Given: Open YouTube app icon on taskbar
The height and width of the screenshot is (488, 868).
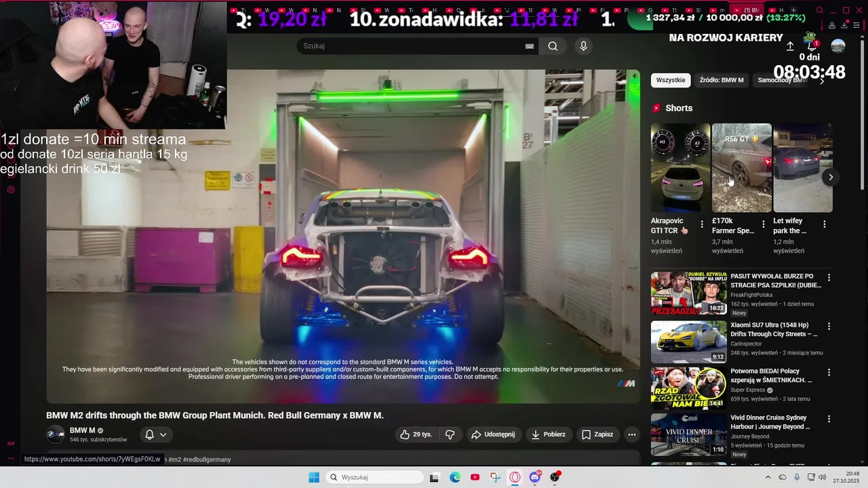Looking at the screenshot, I should click(x=475, y=477).
